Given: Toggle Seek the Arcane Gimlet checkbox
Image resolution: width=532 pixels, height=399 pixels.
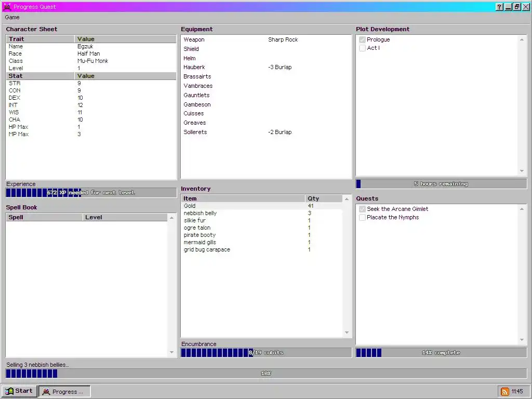Looking at the screenshot, I should [362, 209].
